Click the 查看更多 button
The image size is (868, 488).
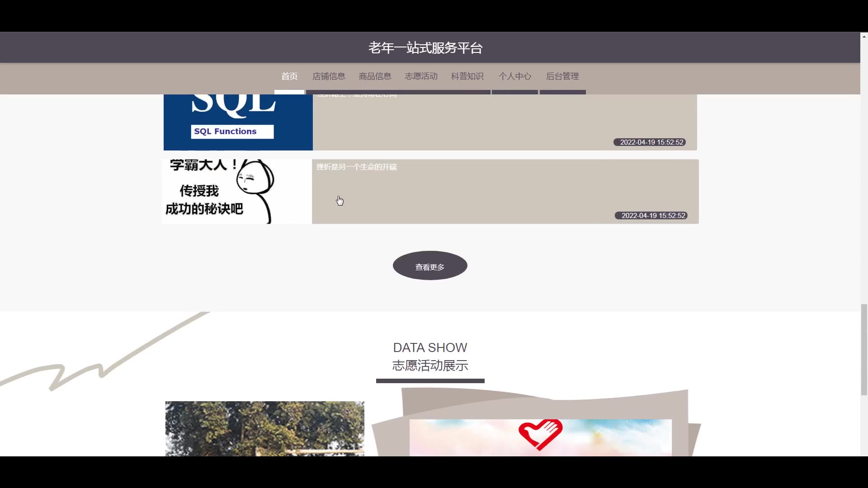click(x=430, y=266)
